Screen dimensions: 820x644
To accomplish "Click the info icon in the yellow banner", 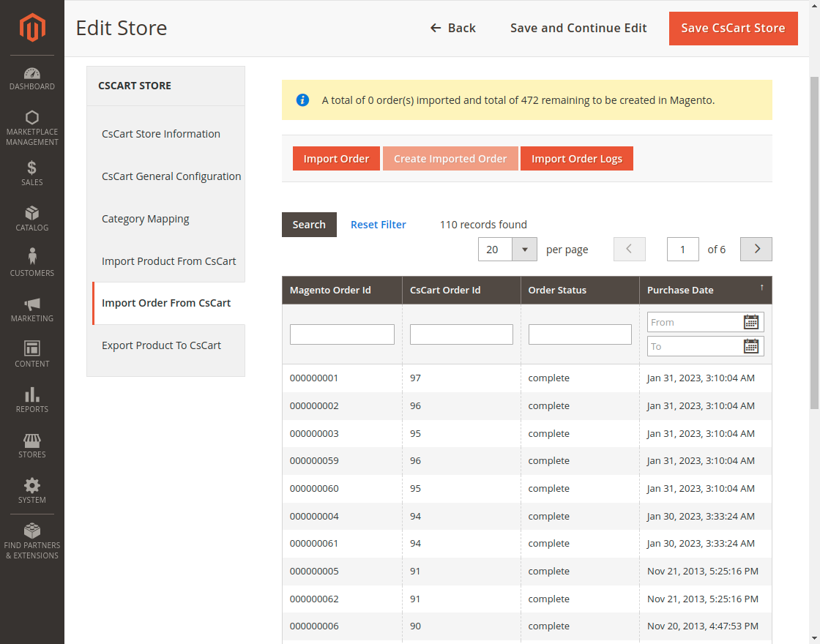I will tap(302, 100).
